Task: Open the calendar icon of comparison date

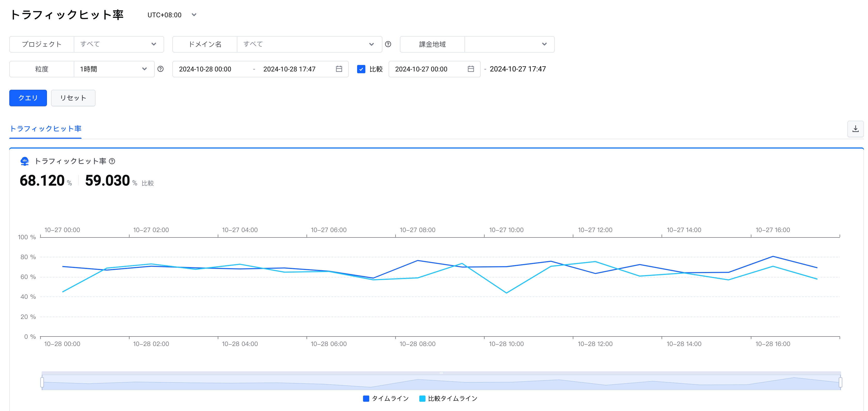Action: pyautogui.click(x=471, y=69)
